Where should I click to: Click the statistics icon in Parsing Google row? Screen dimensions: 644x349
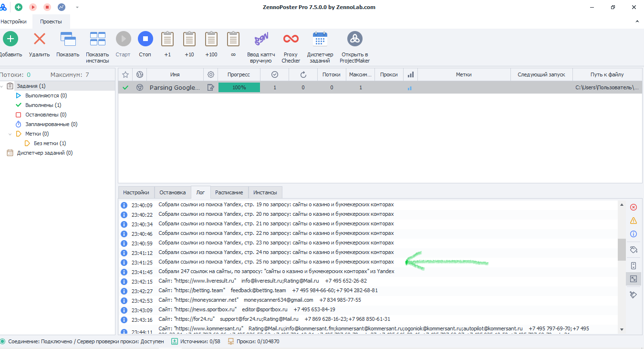click(410, 88)
